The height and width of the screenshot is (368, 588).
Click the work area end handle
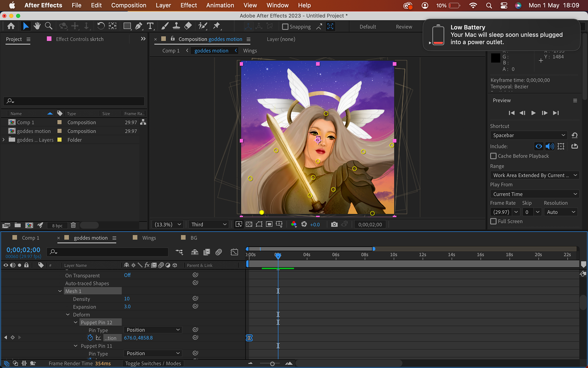point(374,249)
